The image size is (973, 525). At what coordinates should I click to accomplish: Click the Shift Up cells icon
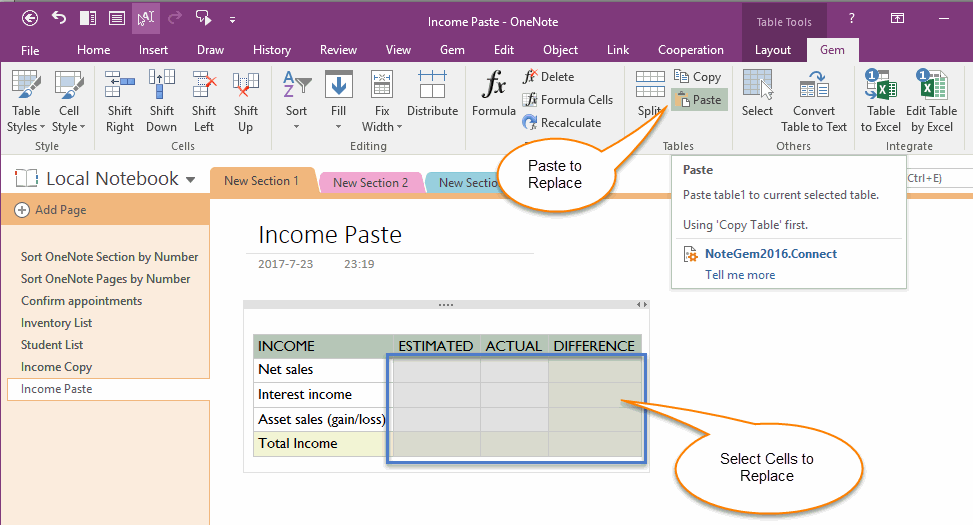click(x=246, y=102)
